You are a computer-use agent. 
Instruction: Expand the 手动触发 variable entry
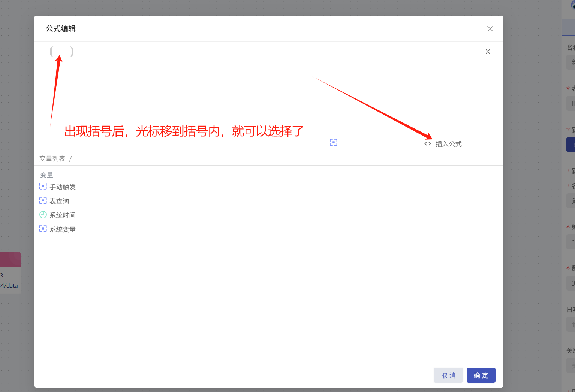tap(63, 187)
